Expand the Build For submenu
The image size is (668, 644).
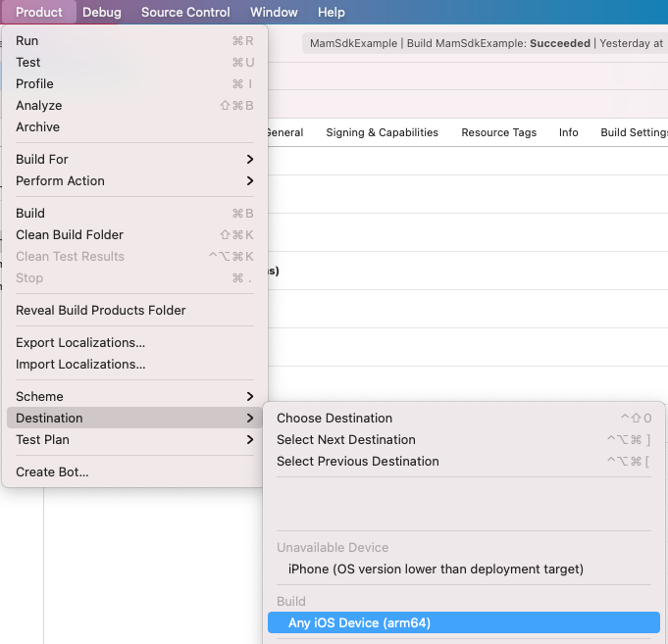point(134,159)
